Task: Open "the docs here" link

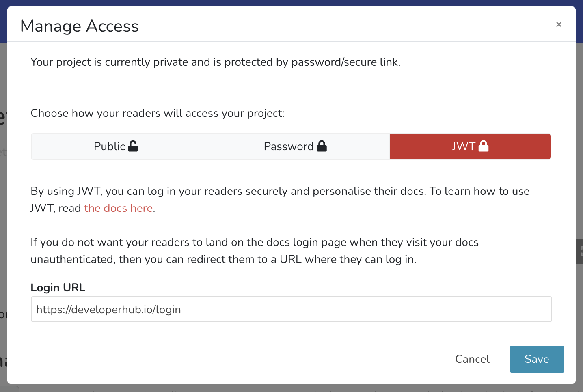Action: pyautogui.click(x=118, y=208)
